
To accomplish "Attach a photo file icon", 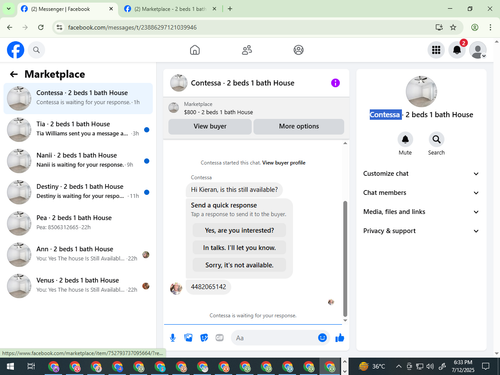I will coord(188,338).
